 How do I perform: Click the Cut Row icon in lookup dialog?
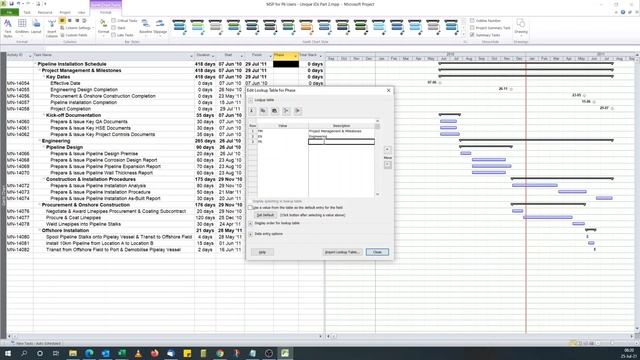click(252, 111)
